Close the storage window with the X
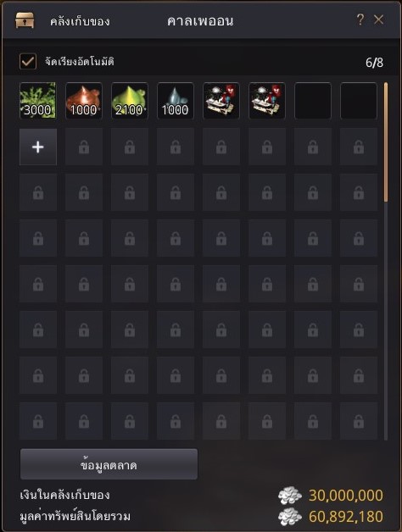 tap(379, 19)
